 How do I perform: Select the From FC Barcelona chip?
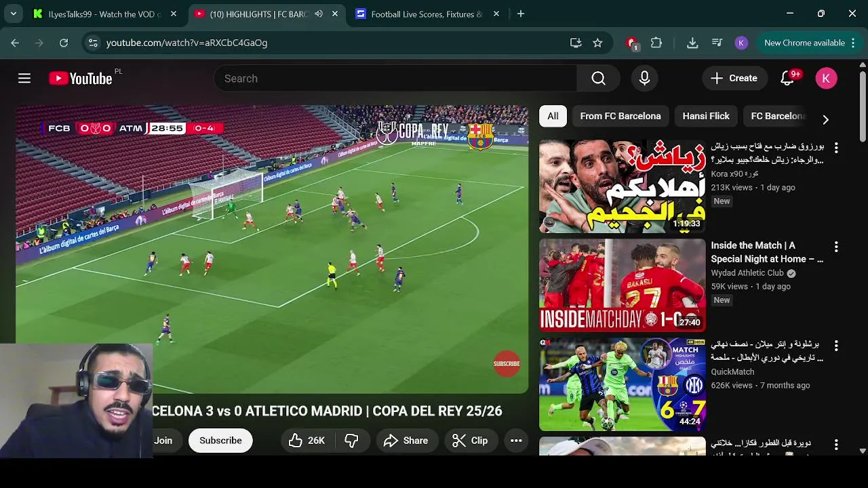pyautogui.click(x=620, y=116)
